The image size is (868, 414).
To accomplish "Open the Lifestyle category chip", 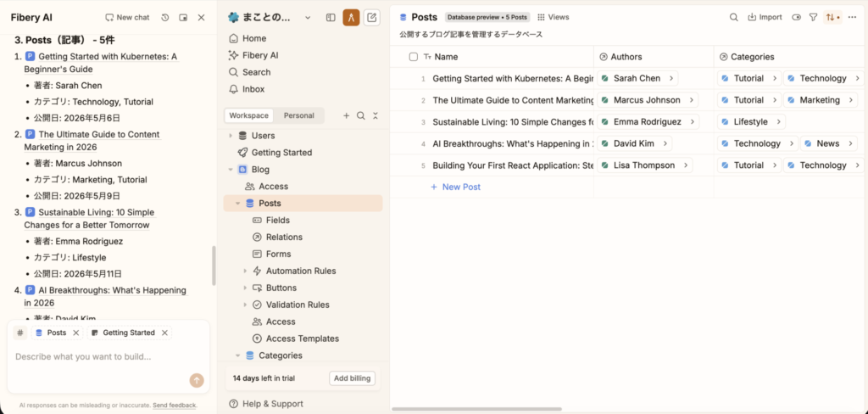I will [751, 122].
